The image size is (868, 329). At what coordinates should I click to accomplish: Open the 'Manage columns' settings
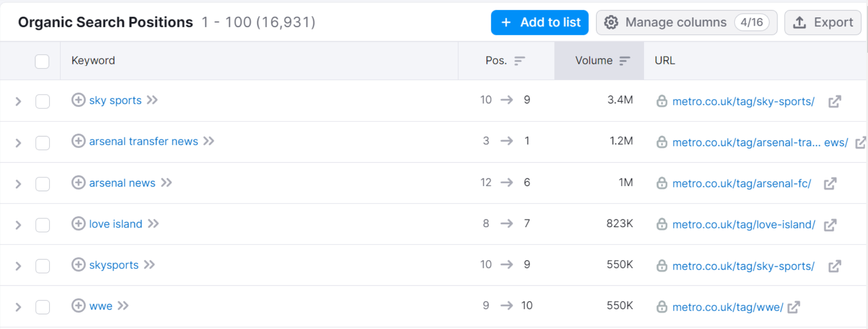pyautogui.click(x=686, y=23)
